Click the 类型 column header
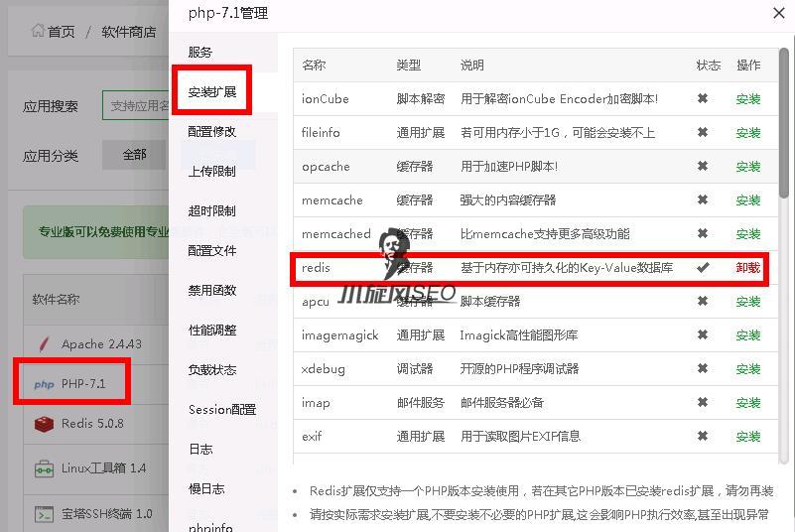The height and width of the screenshot is (532, 795). tap(409, 65)
